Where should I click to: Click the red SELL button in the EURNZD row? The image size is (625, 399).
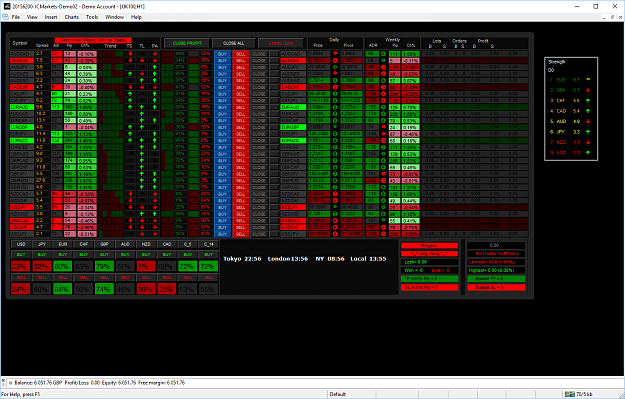pos(241,140)
